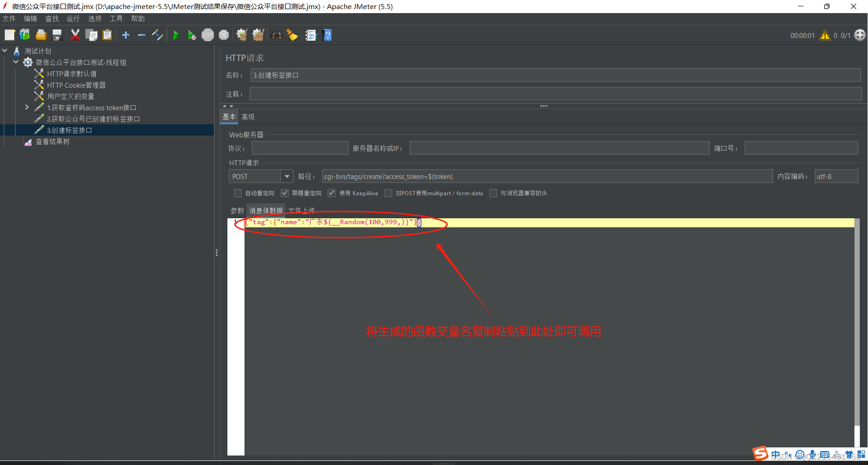Open the 查找 menu
The image size is (868, 465).
click(52, 19)
